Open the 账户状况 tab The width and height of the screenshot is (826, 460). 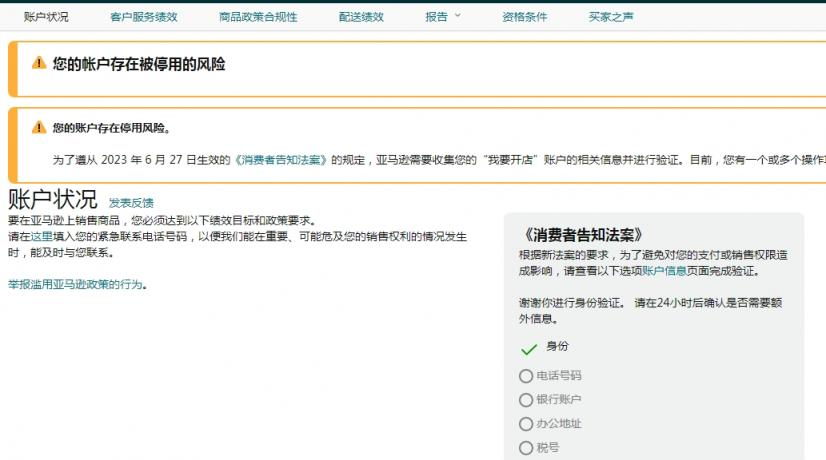[x=46, y=17]
